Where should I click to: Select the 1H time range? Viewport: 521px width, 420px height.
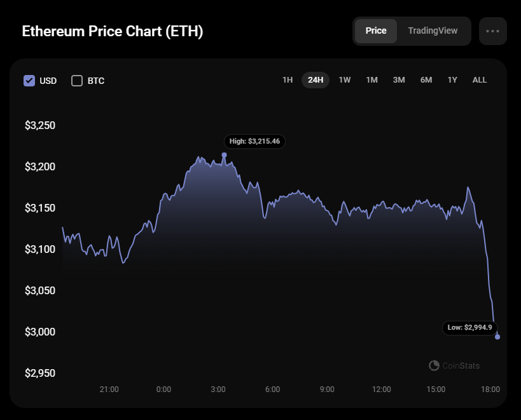tap(288, 80)
